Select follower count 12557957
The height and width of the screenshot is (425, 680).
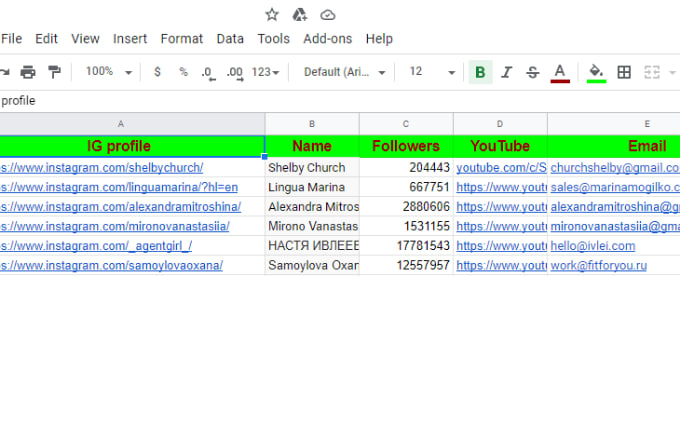[x=406, y=265]
